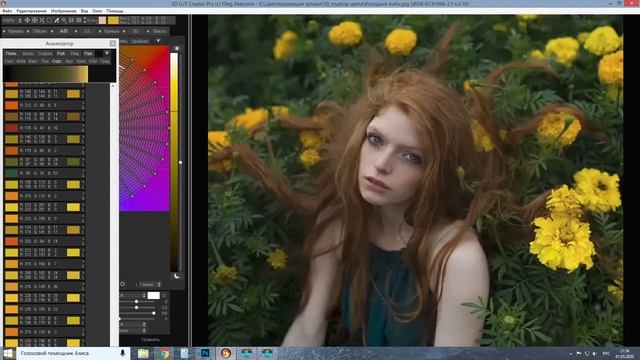Switch to the Каналы tab
The width and height of the screenshot is (640, 360).
click(15, 31)
